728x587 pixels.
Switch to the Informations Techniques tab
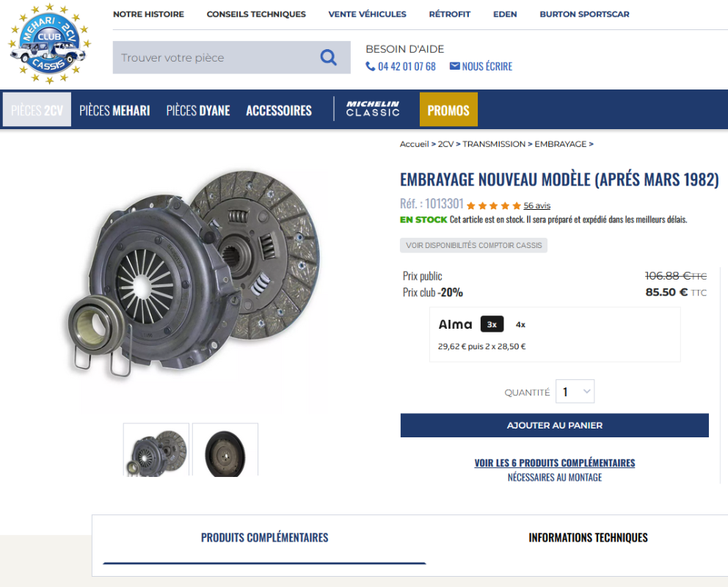[588, 537]
